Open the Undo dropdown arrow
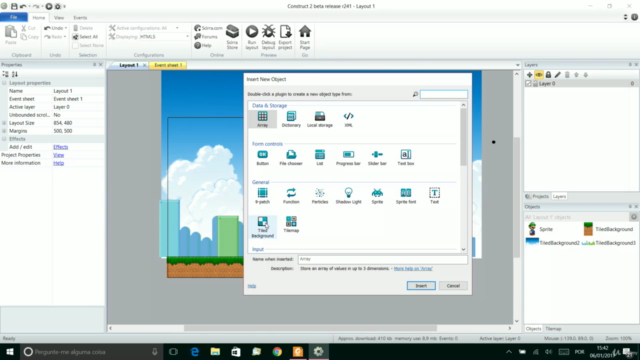This screenshot has width=640, height=360. (x=66, y=28)
